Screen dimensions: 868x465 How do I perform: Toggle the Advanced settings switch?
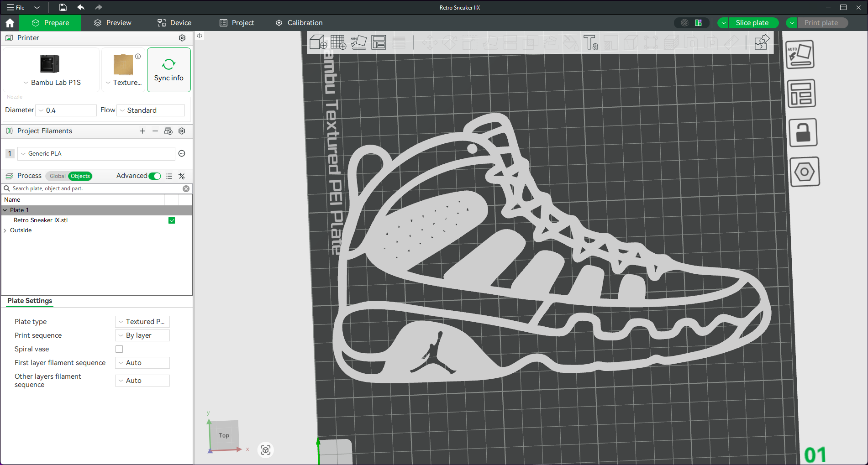[x=155, y=176]
